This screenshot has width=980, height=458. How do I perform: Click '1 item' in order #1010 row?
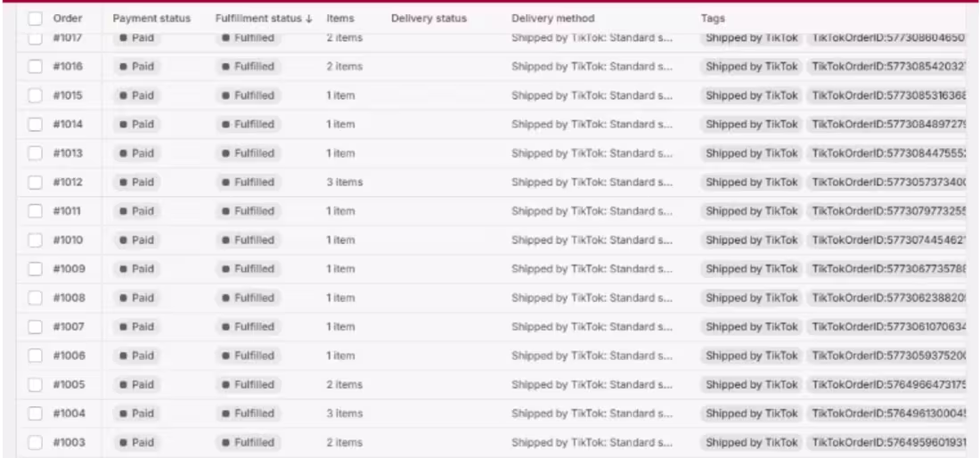pyautogui.click(x=340, y=240)
